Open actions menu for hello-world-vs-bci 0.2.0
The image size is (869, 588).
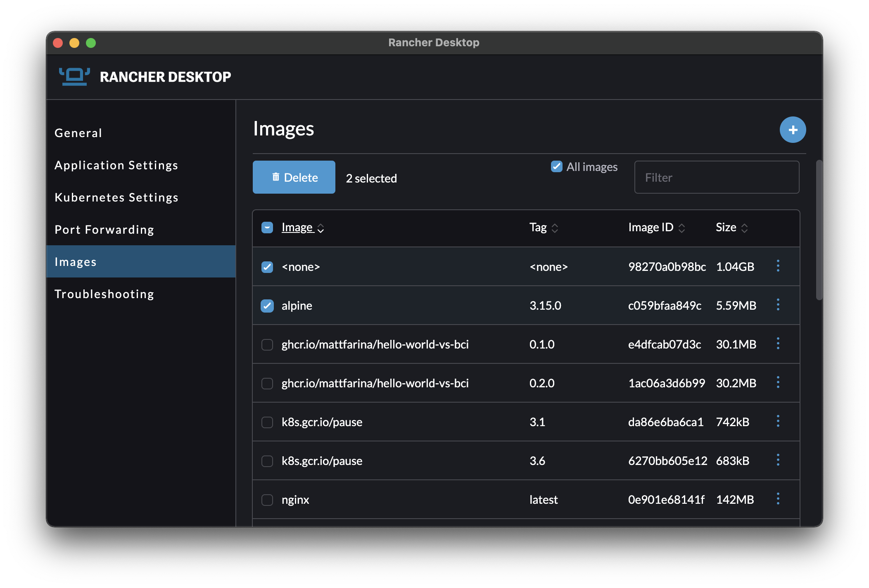pyautogui.click(x=778, y=382)
